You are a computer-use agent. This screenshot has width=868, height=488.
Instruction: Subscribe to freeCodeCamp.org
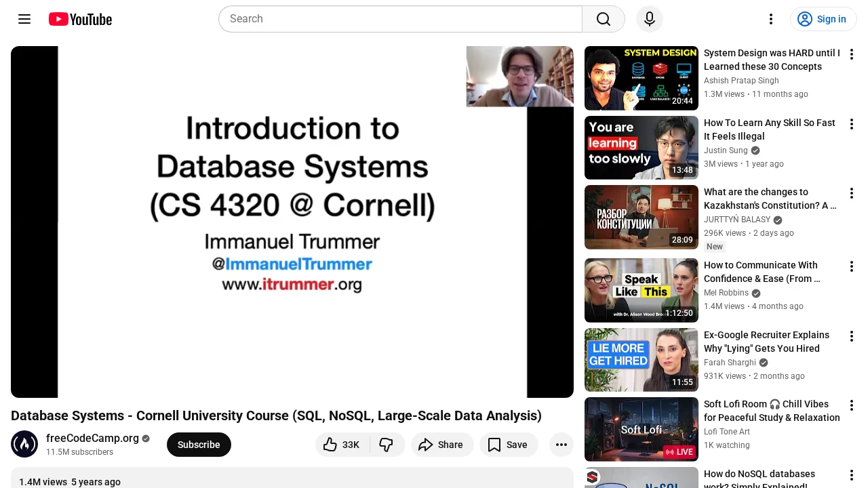pyautogui.click(x=199, y=445)
